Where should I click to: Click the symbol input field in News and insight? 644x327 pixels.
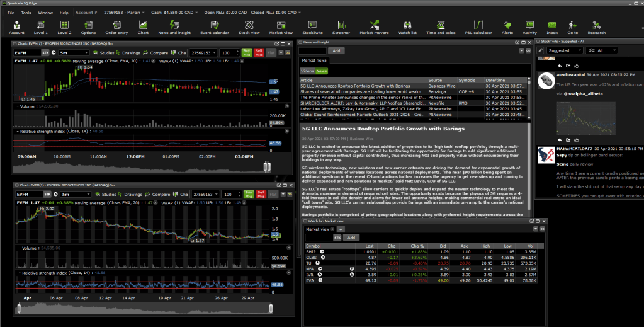pyautogui.click(x=314, y=50)
